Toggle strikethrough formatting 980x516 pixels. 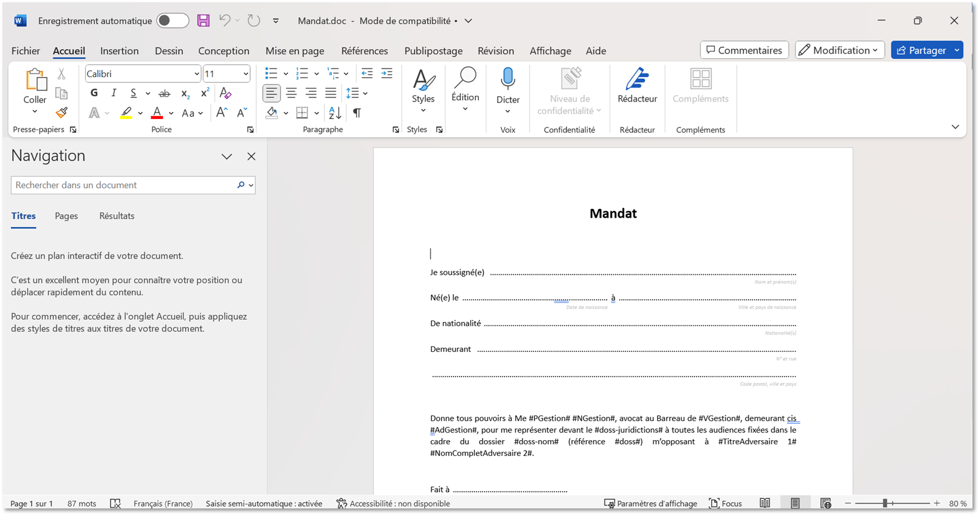point(164,93)
